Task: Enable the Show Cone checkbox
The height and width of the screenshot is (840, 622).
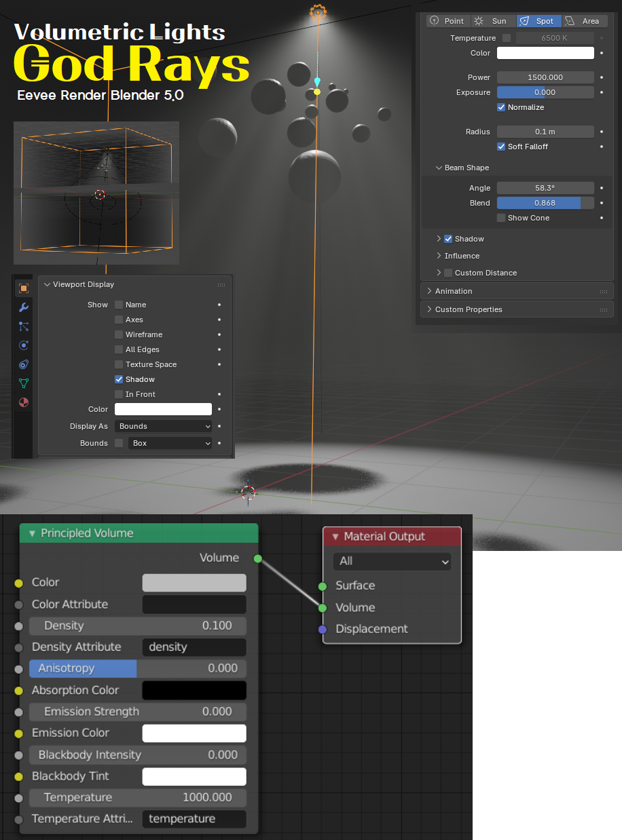Action: pos(501,218)
